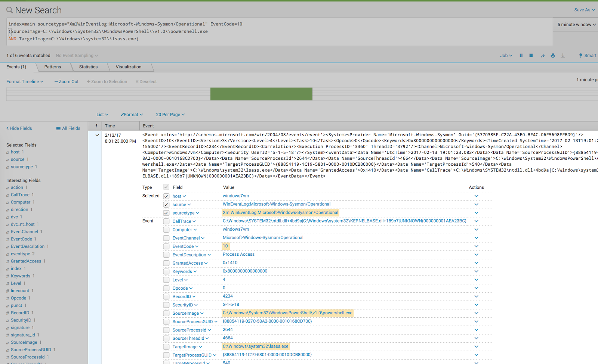Viewport: 598px width, 364px height.
Task: Open the Job dropdown menu
Action: point(506,55)
